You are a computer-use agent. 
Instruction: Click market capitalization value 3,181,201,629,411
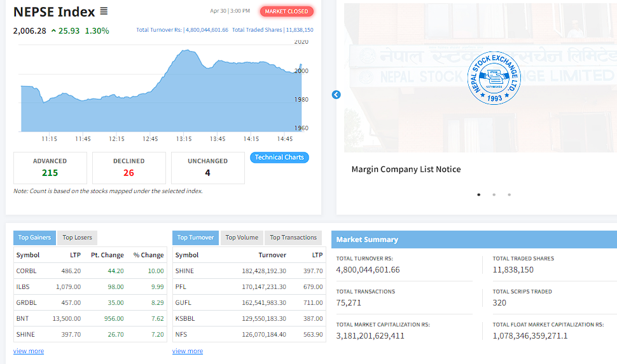370,335
